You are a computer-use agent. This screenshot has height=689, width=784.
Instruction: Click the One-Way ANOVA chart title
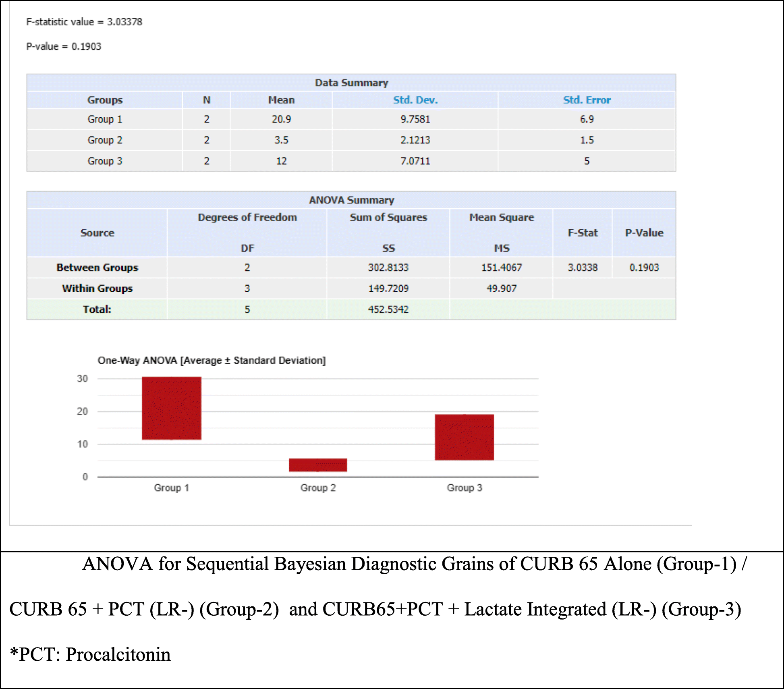(212, 361)
